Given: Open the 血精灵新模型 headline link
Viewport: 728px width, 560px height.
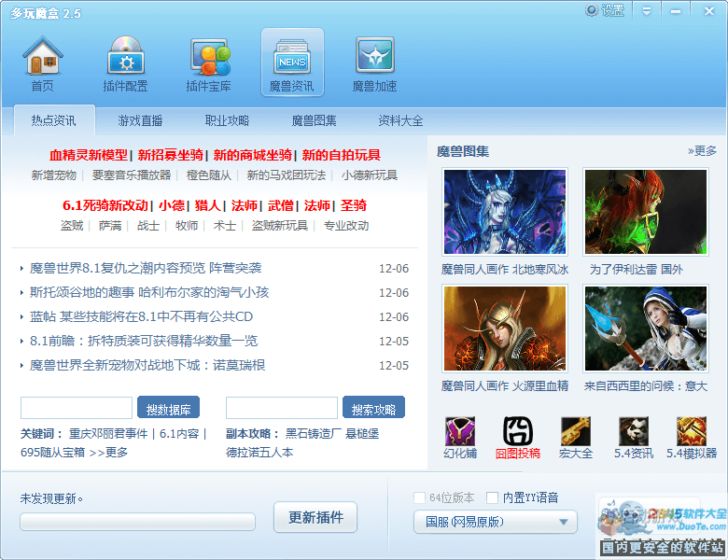Looking at the screenshot, I should tap(89, 155).
